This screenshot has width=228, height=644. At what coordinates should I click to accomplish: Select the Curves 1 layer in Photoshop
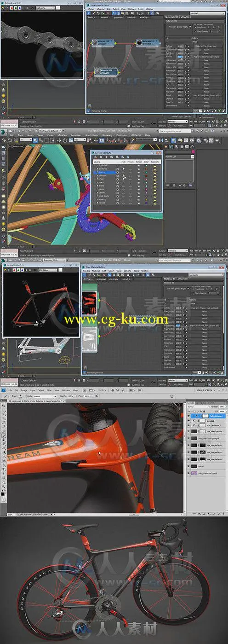coord(205,421)
